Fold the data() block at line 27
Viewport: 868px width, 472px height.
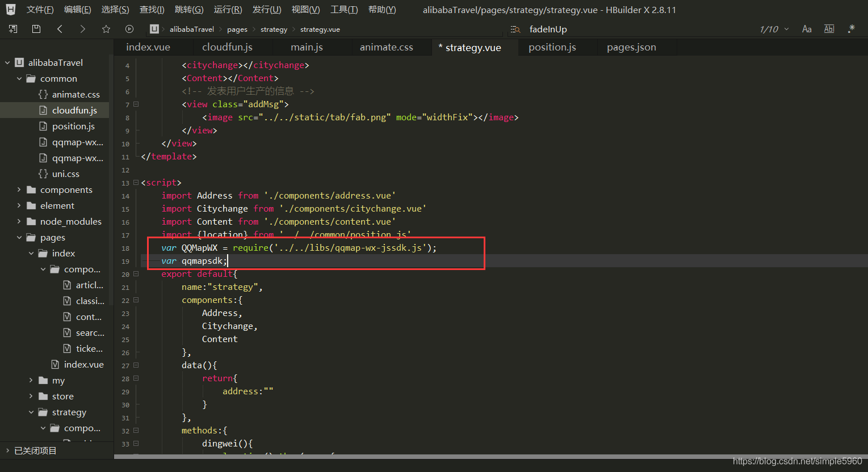tap(136, 365)
